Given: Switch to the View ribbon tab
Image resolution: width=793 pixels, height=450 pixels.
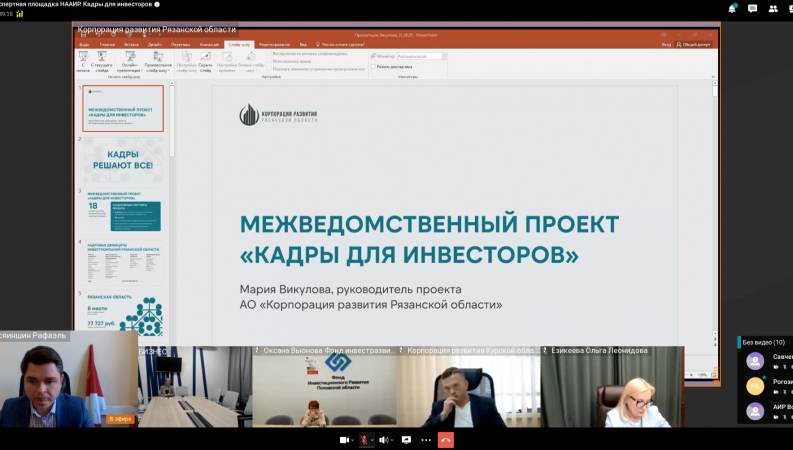Looking at the screenshot, I should pyautogui.click(x=303, y=44).
